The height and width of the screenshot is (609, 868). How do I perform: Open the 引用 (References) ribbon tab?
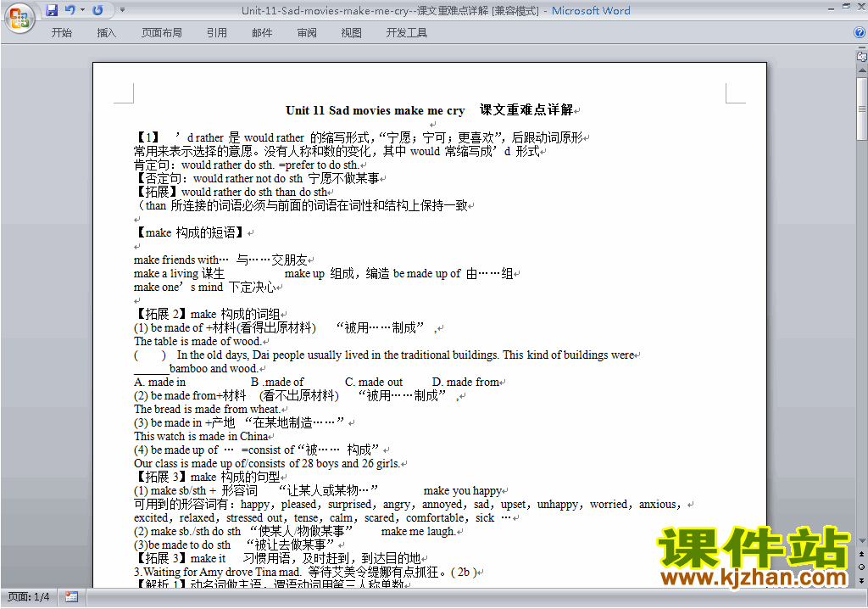pyautogui.click(x=217, y=33)
